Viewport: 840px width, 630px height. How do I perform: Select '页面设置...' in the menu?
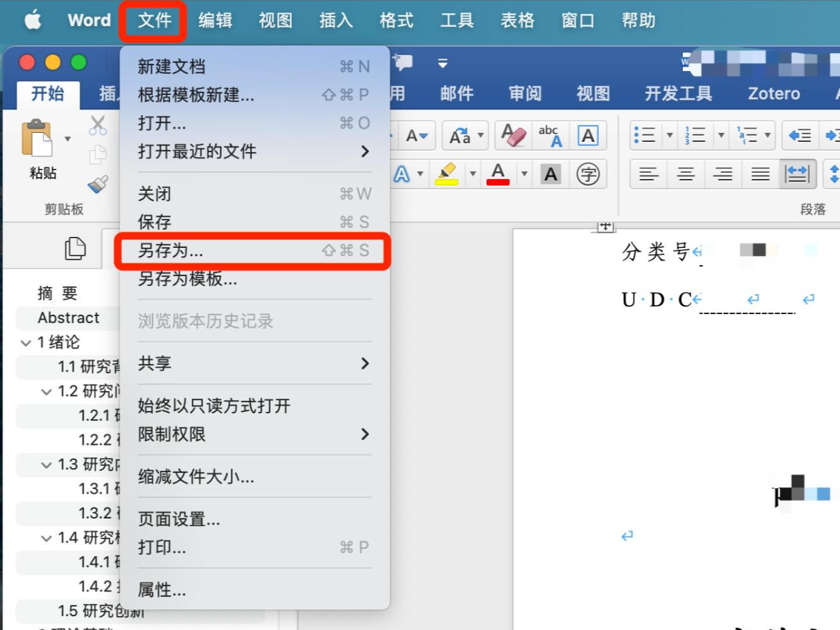[x=179, y=519]
